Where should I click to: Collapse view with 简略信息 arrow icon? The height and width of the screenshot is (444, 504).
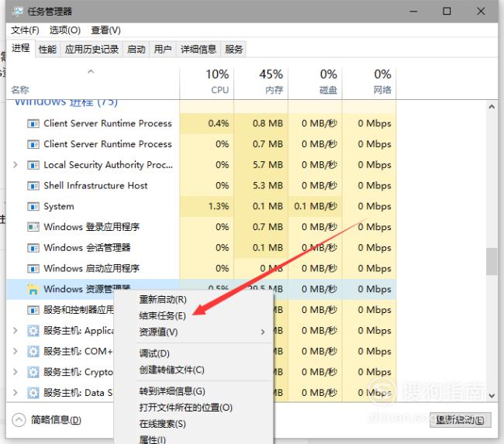[x=19, y=419]
